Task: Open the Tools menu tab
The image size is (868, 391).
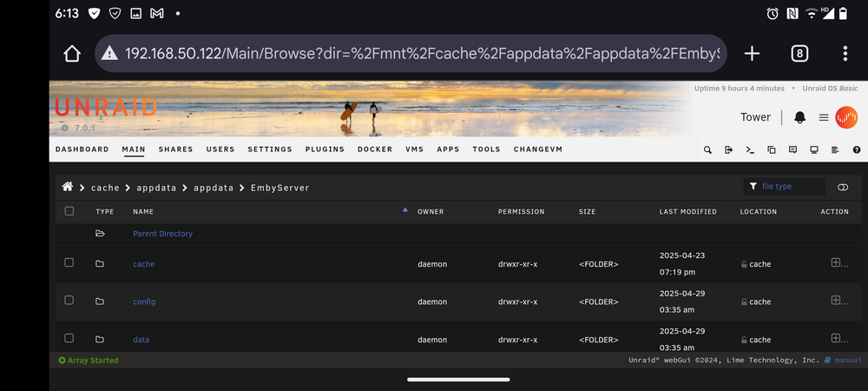Action: click(x=487, y=149)
